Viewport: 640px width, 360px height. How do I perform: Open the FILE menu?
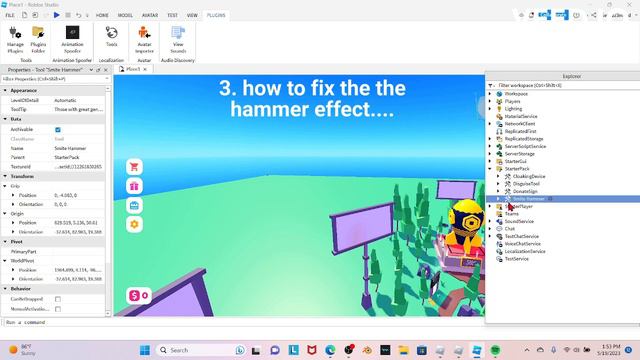tap(10, 15)
